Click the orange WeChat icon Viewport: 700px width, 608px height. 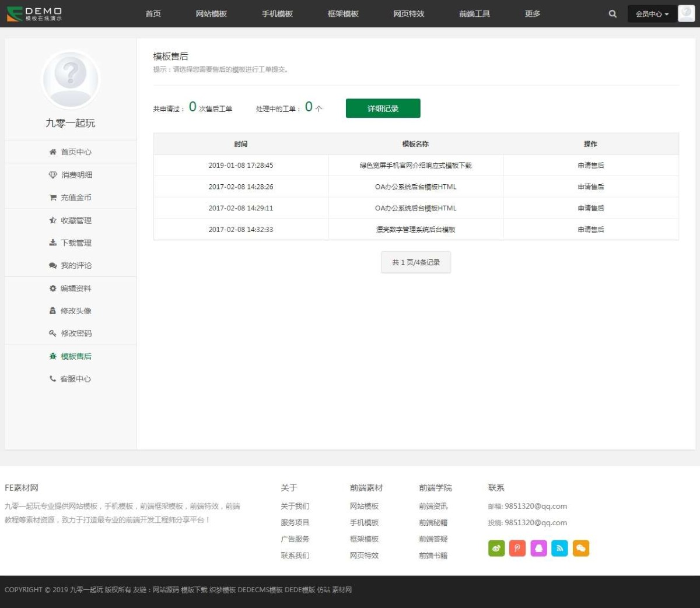pyautogui.click(x=580, y=548)
